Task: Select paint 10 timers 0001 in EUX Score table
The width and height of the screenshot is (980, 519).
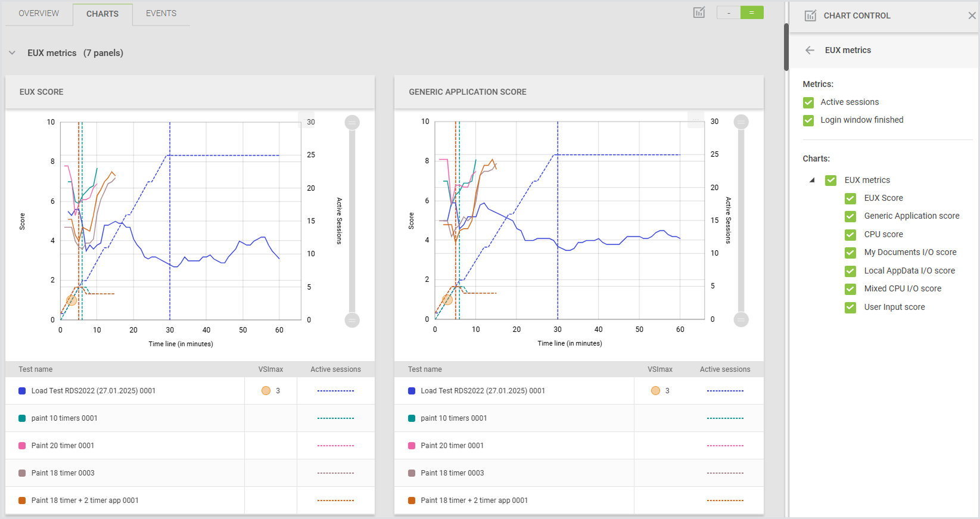Action: pyautogui.click(x=64, y=418)
